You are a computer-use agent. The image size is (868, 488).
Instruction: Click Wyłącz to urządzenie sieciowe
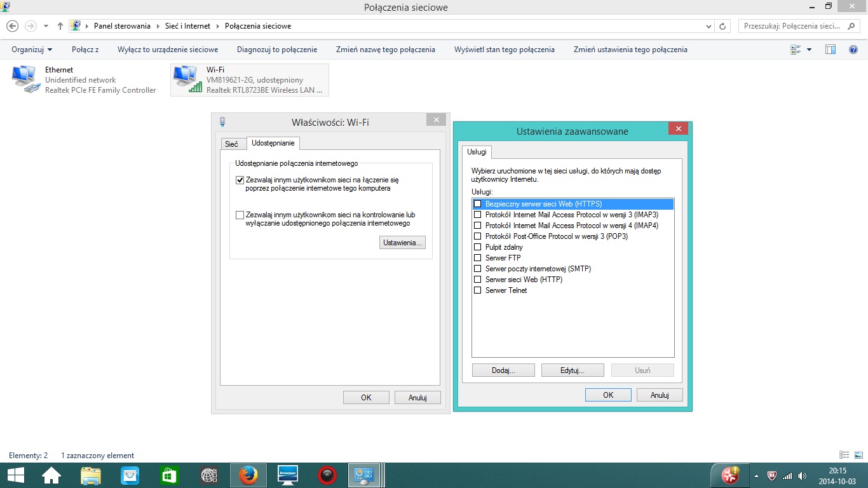click(168, 50)
